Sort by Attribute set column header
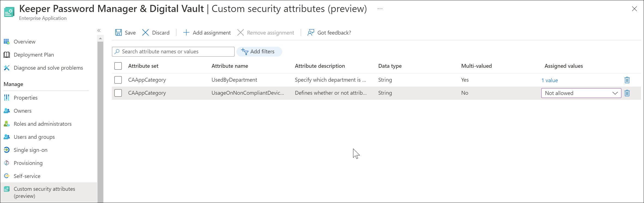Image resolution: width=644 pixels, height=203 pixels. pos(143,66)
